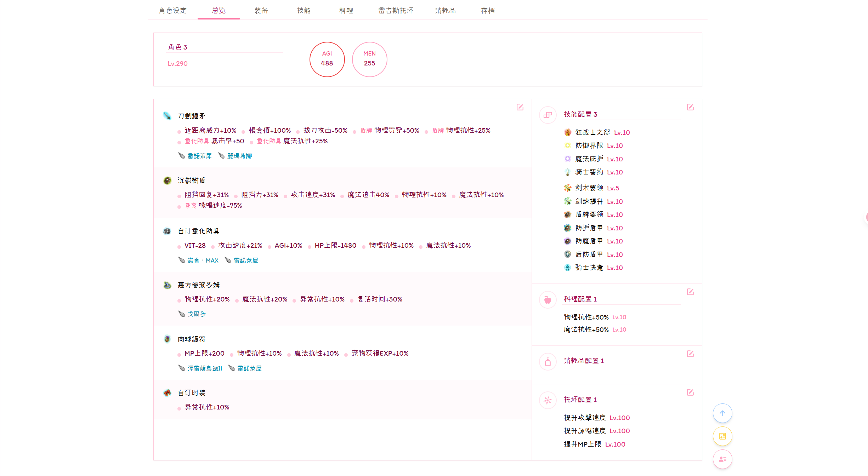Click edit icon beside 料理配置 1

pyautogui.click(x=690, y=292)
